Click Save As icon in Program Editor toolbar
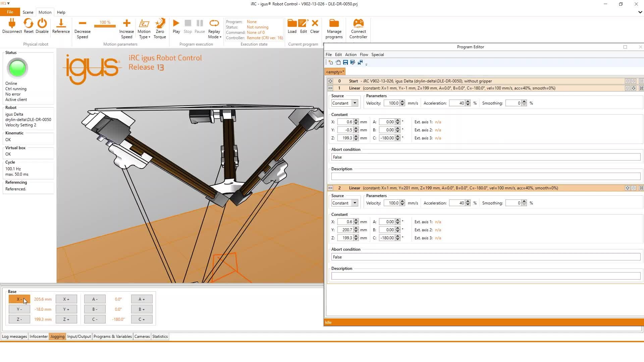 coord(353,62)
